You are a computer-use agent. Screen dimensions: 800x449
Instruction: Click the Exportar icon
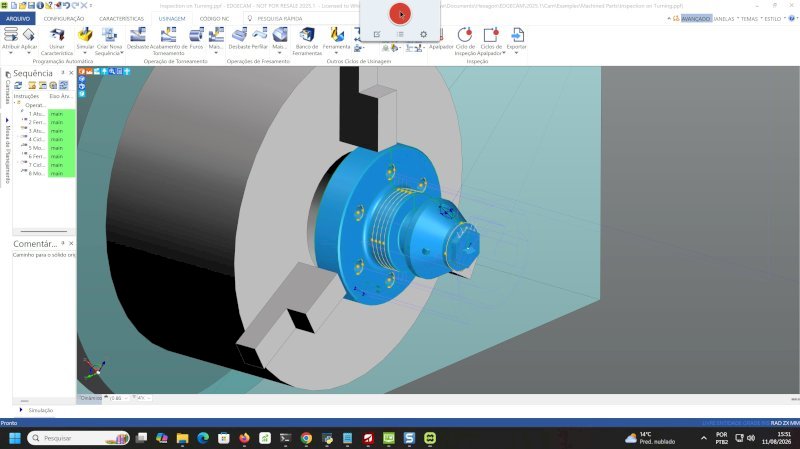click(517, 35)
